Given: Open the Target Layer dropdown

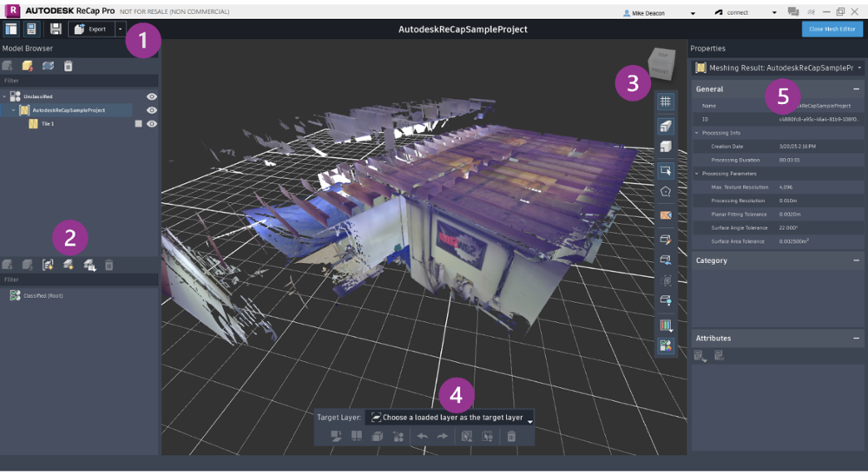Looking at the screenshot, I should point(450,418).
